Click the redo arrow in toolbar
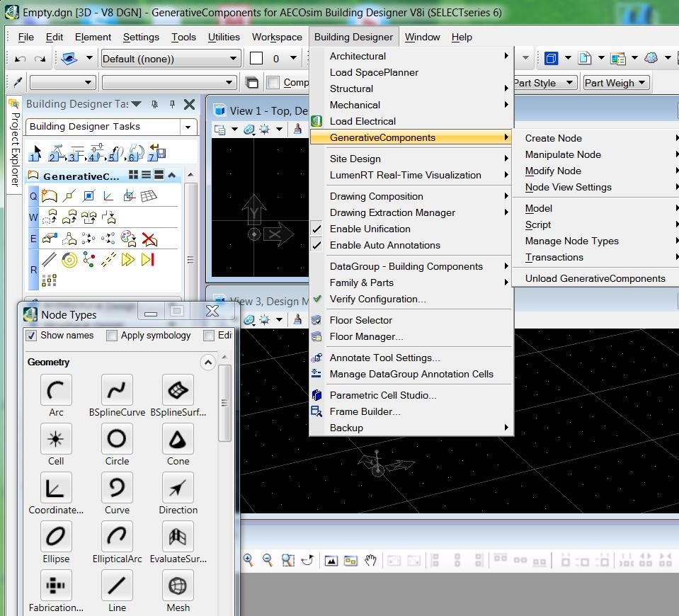679x616 pixels. click(40, 59)
